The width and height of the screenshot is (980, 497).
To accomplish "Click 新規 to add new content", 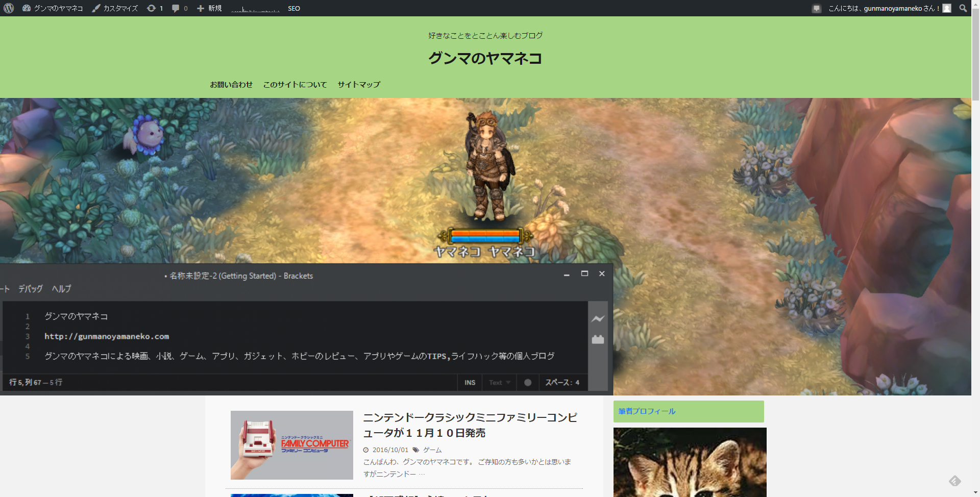I will pos(209,8).
